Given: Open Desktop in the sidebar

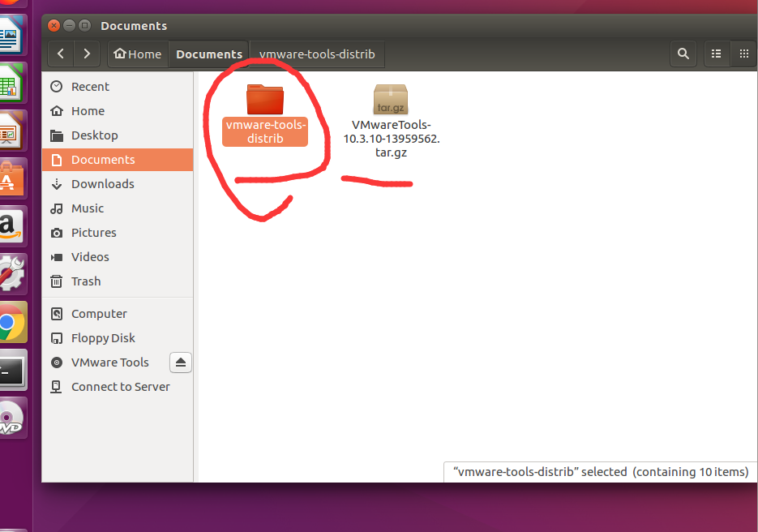Looking at the screenshot, I should click(118, 135).
